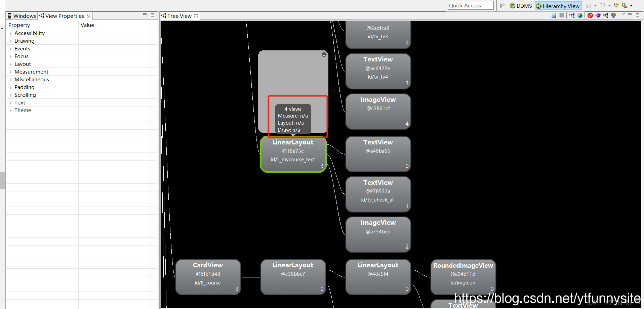The width and height of the screenshot is (644, 309).
Task: Expand the Events property group
Action: pyautogui.click(x=10, y=49)
